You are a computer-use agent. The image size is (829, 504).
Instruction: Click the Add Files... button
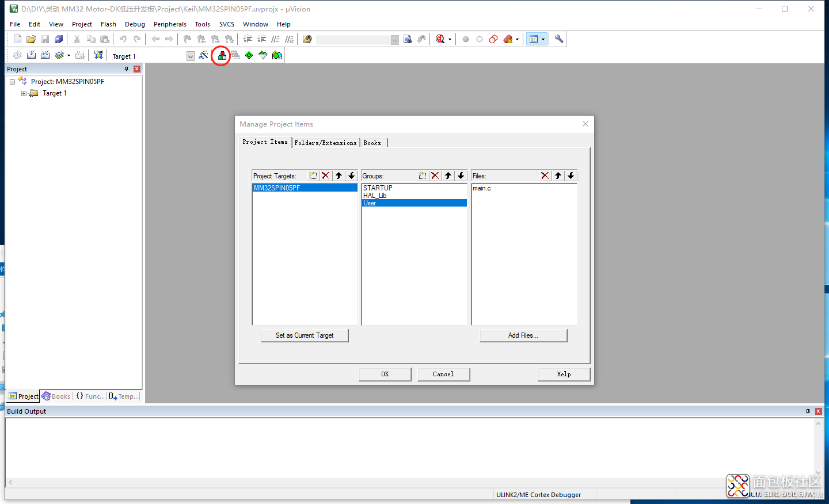pos(523,335)
